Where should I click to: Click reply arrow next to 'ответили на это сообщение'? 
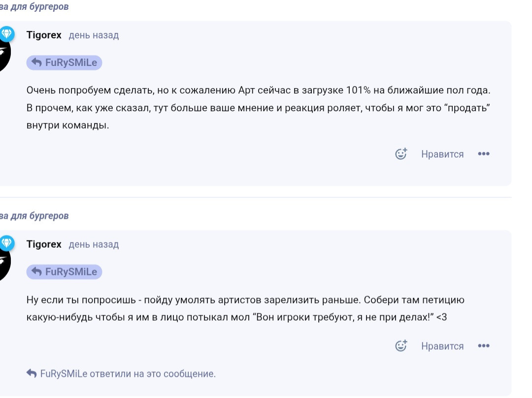(32, 373)
